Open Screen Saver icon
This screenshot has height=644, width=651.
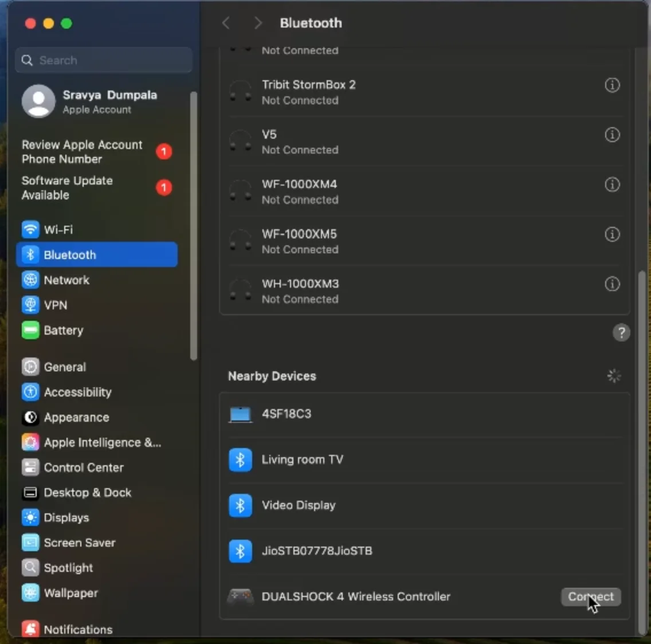30,543
